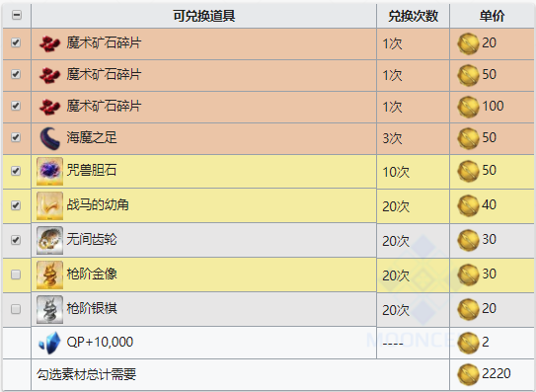
Task: Click the total value 2220
Action: click(496, 373)
